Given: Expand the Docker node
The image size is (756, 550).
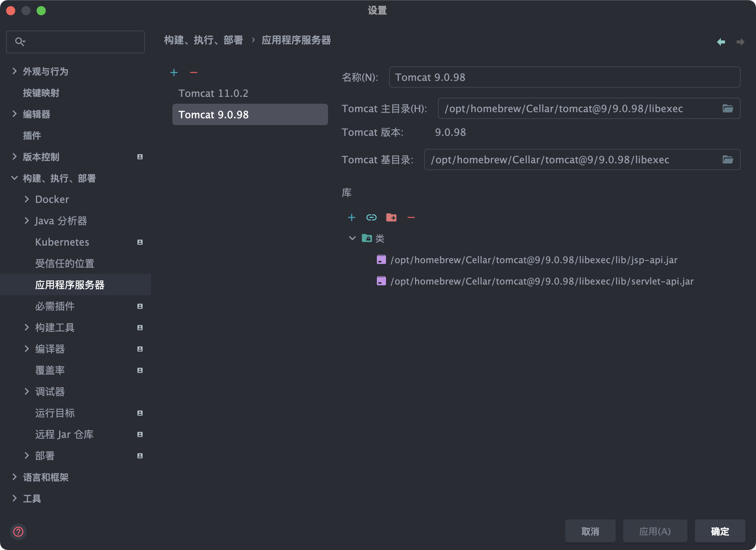Looking at the screenshot, I should [x=27, y=199].
